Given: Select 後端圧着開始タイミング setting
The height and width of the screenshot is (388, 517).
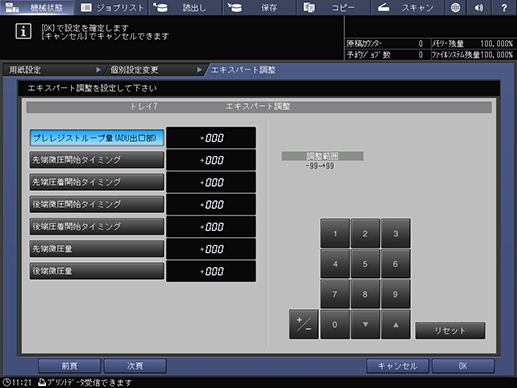Looking at the screenshot, I should pos(97,227).
